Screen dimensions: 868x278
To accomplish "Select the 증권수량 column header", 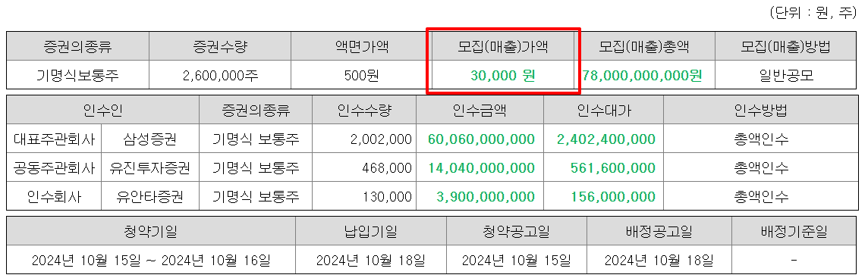I will coord(220,47).
